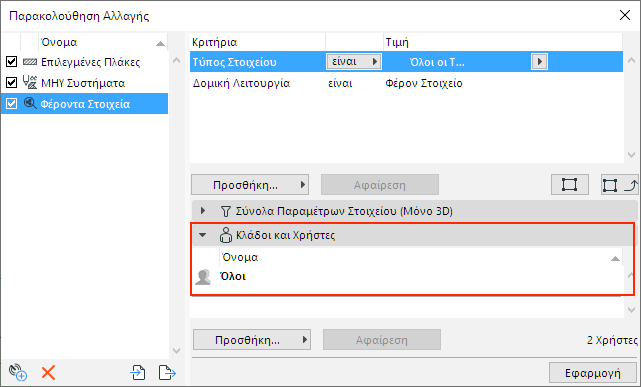
Task: Click the lower panel scroll-down arrow
Action: (631, 310)
